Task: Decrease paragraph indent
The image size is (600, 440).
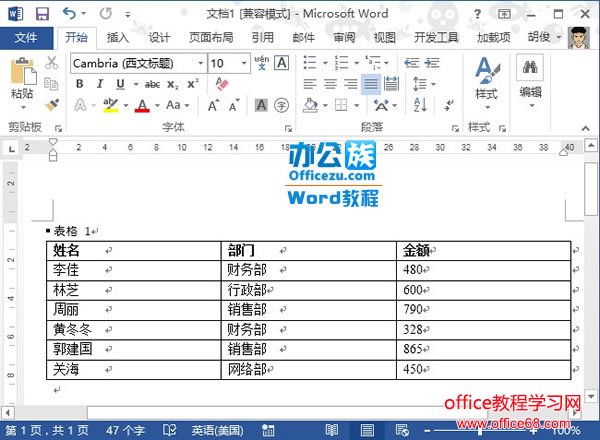Action: [412, 63]
